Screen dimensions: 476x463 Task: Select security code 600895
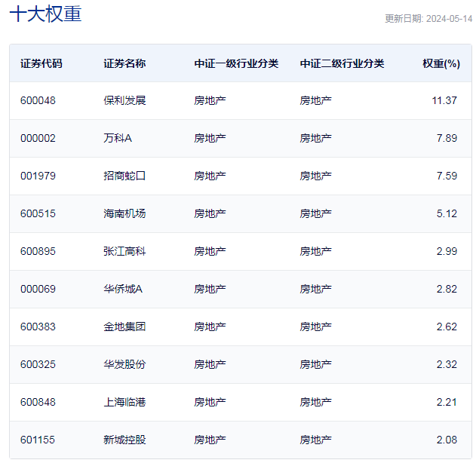pos(38,251)
